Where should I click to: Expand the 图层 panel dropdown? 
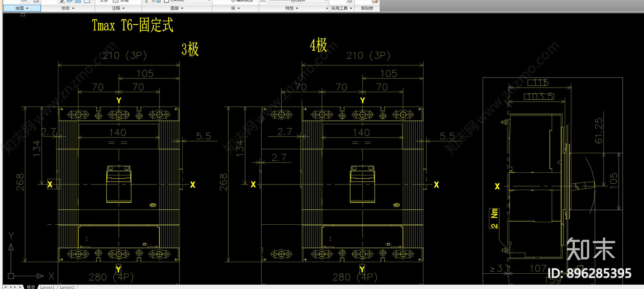click(177, 8)
